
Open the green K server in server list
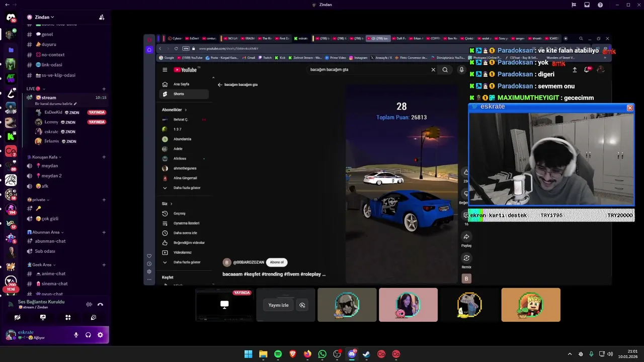[11, 136]
